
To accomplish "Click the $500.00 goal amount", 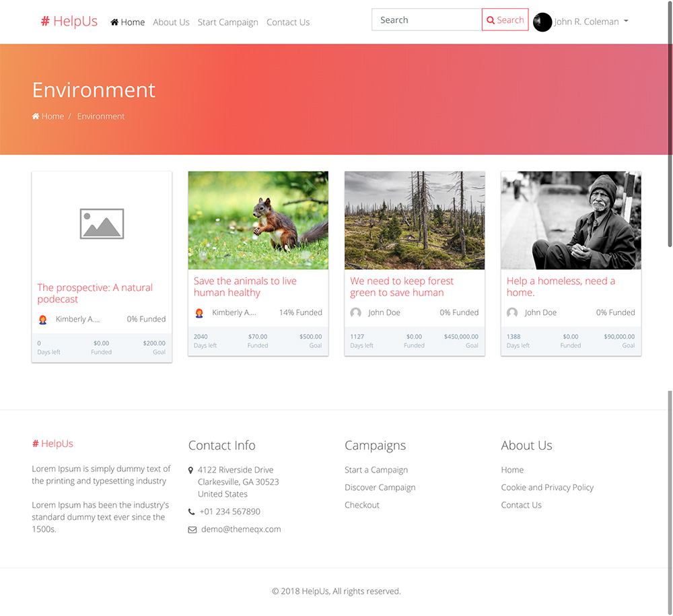I will coord(310,337).
